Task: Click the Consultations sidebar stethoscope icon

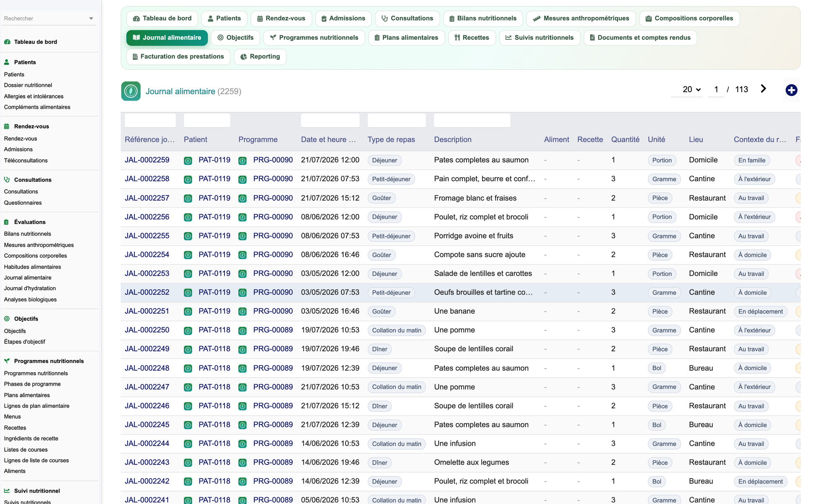Action: coord(7,180)
